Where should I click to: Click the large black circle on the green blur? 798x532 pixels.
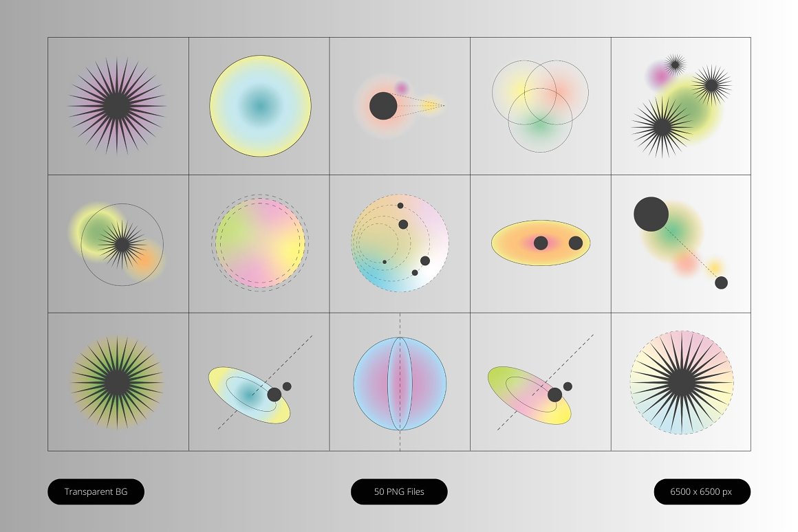(x=651, y=214)
